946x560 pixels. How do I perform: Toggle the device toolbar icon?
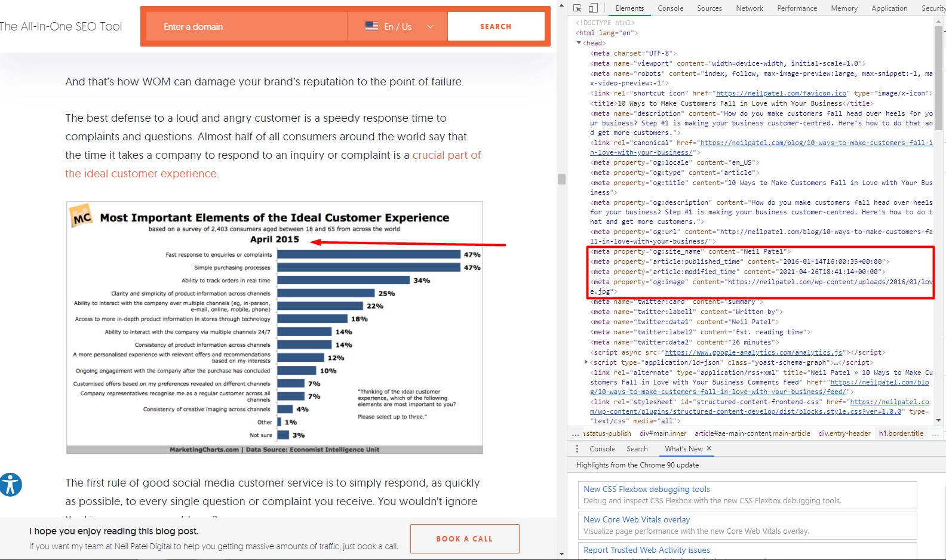(x=593, y=8)
